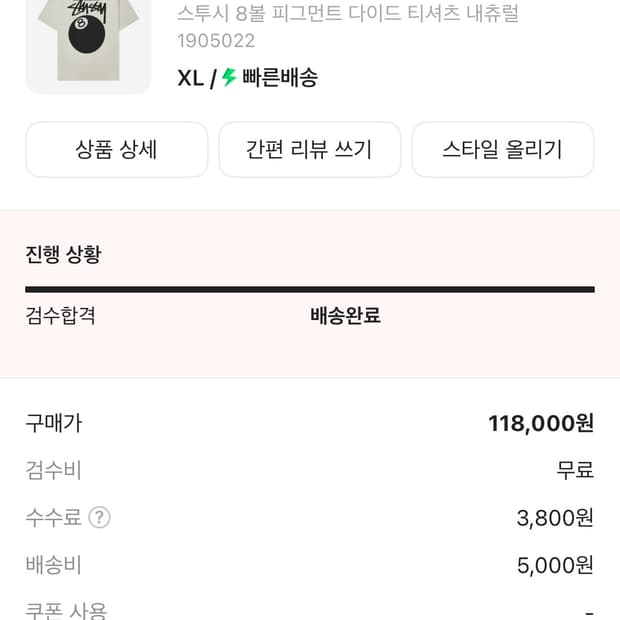Select the 배송완료 status step
Image resolution: width=620 pixels, height=620 pixels.
[x=345, y=316]
